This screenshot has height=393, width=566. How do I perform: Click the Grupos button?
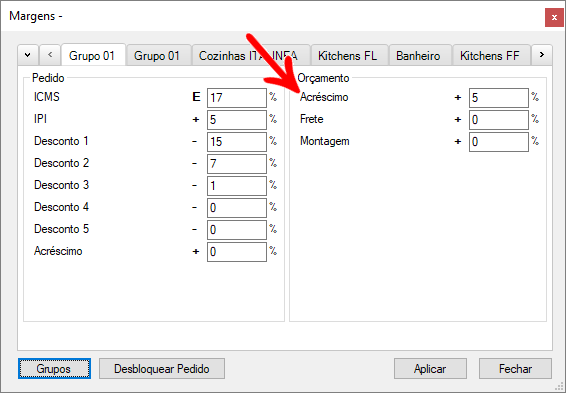(x=54, y=368)
